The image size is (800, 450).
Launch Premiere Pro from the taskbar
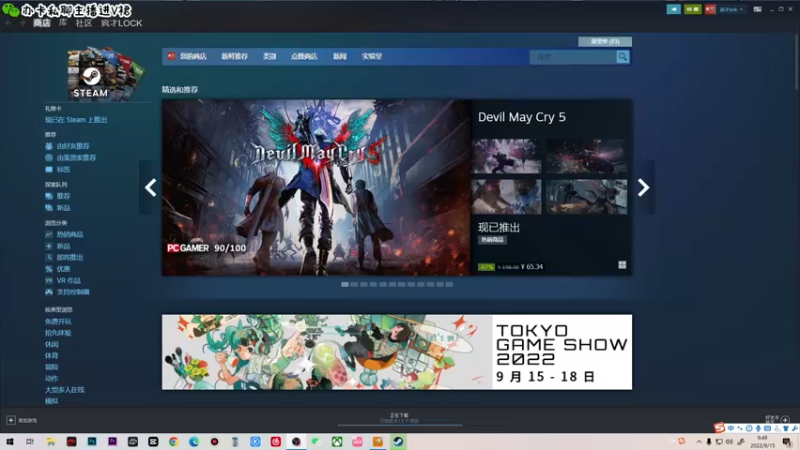coord(112,442)
